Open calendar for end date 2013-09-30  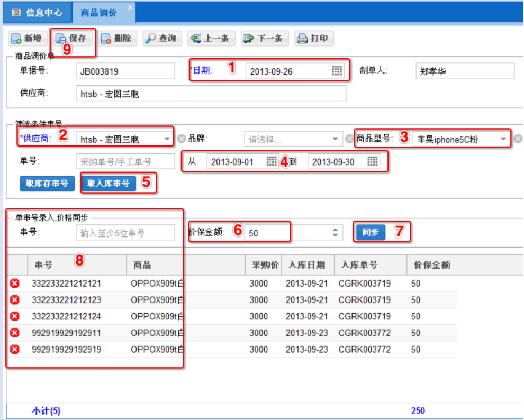(373, 162)
